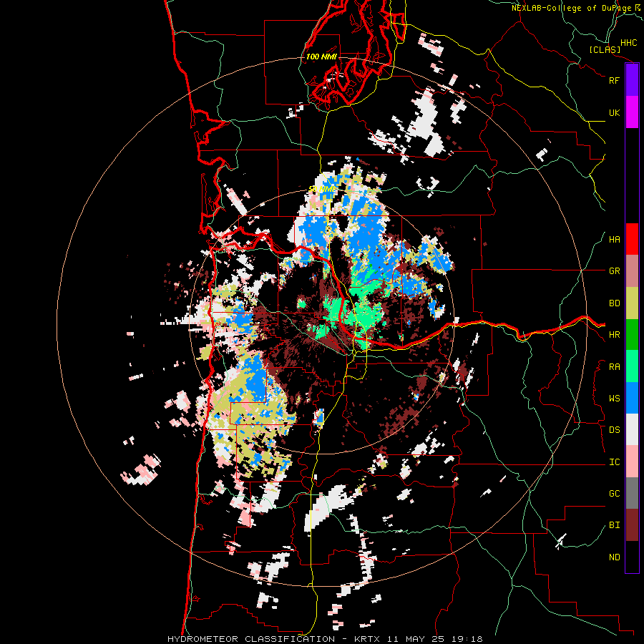Click the UK legend label
The image size is (644, 644).
click(x=614, y=112)
